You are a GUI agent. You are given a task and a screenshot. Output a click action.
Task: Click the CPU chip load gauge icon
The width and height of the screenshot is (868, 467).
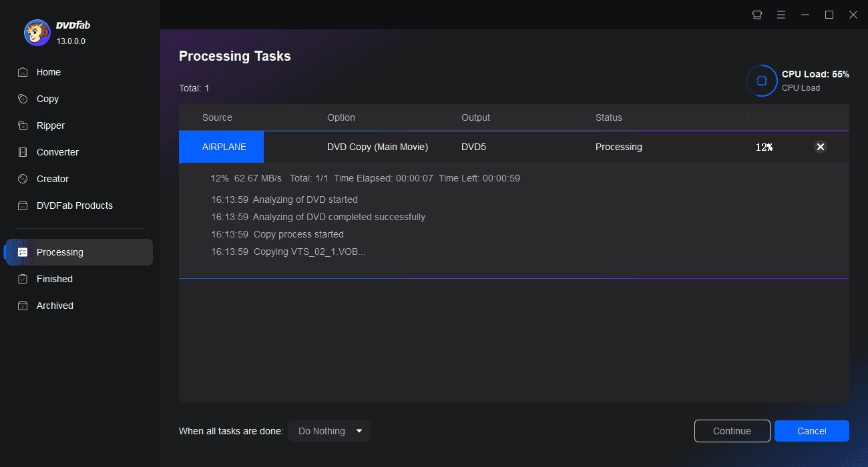(762, 81)
